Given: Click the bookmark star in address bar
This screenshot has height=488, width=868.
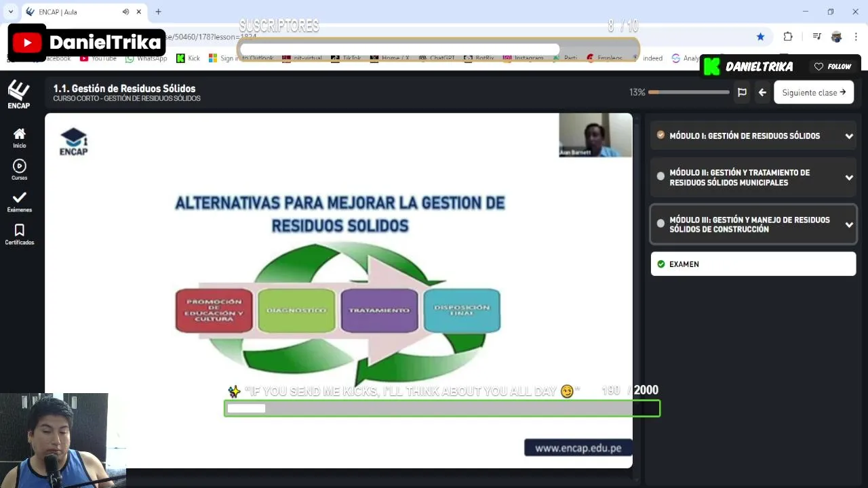Looking at the screenshot, I should 760,37.
